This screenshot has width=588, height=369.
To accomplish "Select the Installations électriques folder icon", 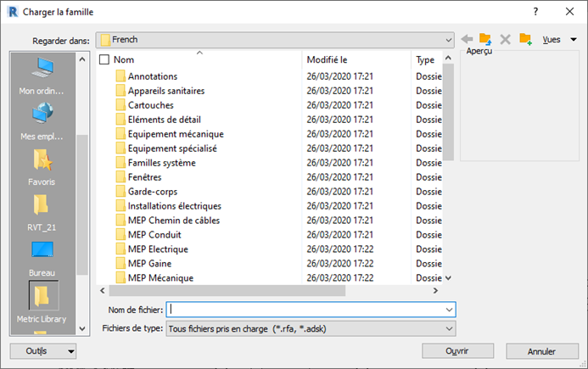I will 120,206.
